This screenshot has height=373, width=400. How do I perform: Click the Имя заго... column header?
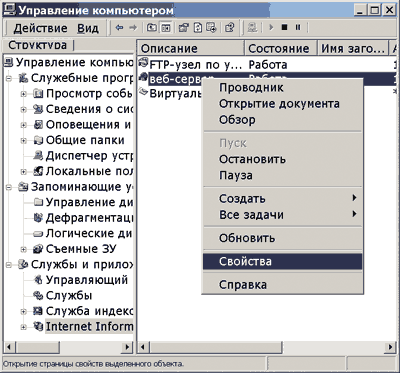click(353, 49)
